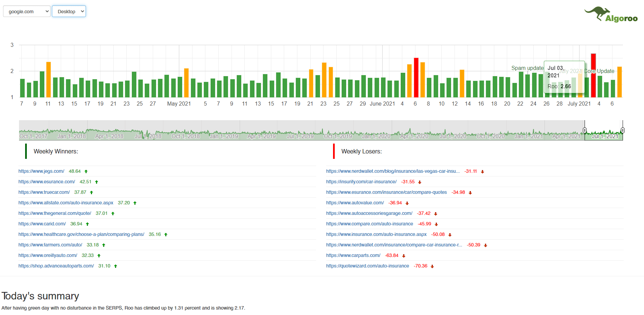Open the shop.advanceautoparts.com link

[x=56, y=266]
